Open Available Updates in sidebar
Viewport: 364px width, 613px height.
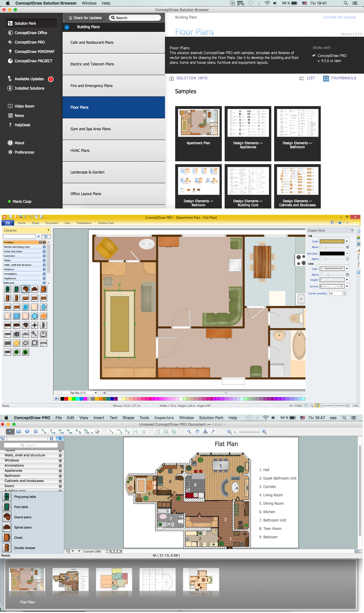point(29,79)
